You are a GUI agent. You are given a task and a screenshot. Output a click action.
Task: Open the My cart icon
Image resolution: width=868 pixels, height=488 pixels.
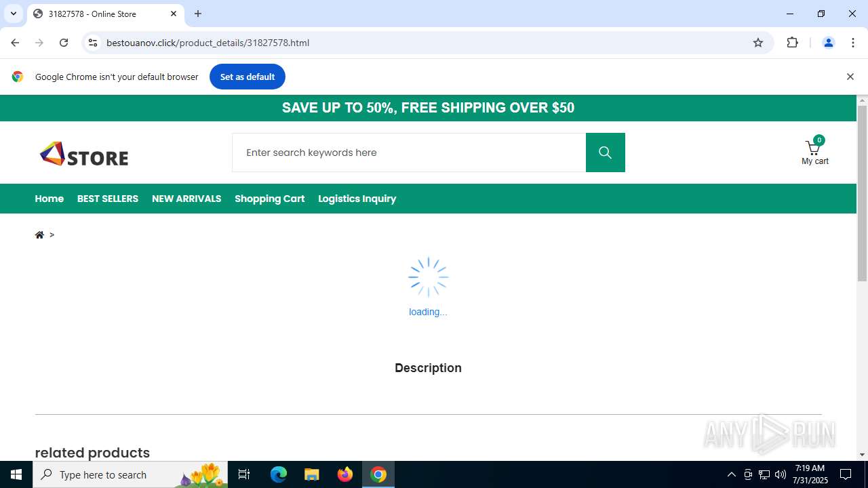coord(814,150)
